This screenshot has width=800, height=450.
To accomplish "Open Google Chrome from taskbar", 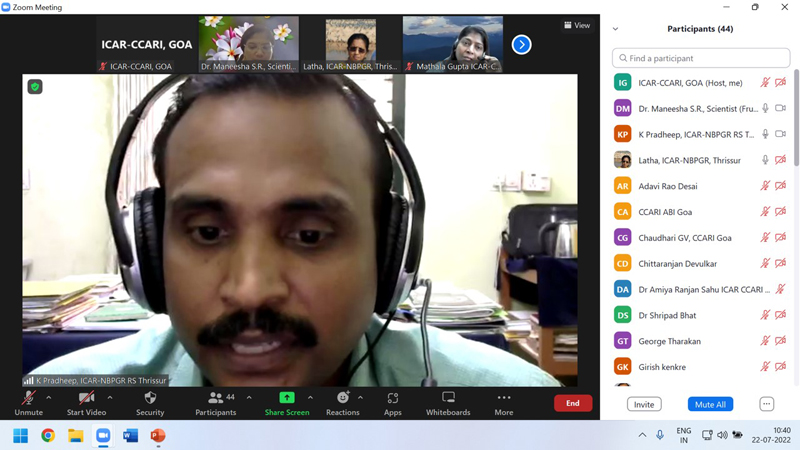I will 48,436.
